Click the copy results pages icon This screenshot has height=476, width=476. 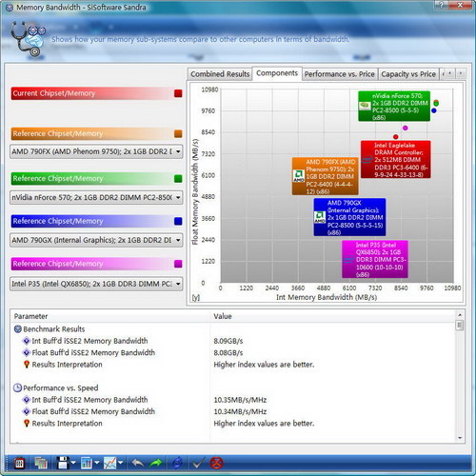(41, 464)
